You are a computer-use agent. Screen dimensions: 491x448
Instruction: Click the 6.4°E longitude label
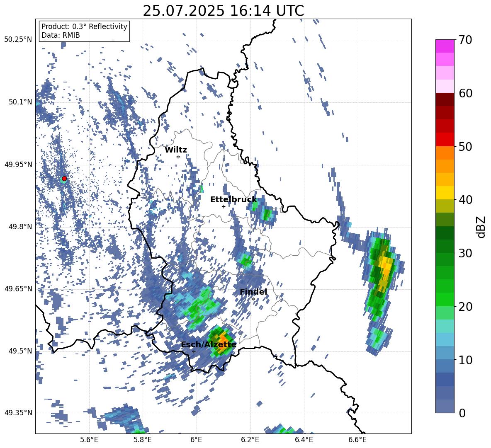coord(304,440)
